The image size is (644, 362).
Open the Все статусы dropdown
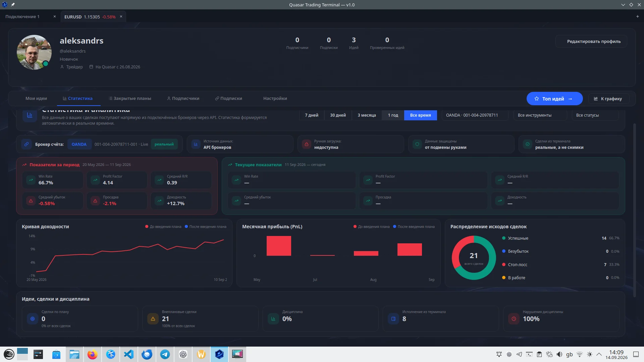(595, 115)
